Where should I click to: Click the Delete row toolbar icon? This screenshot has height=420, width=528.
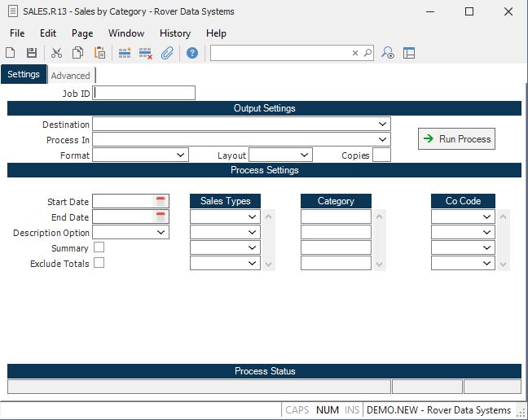(x=146, y=53)
